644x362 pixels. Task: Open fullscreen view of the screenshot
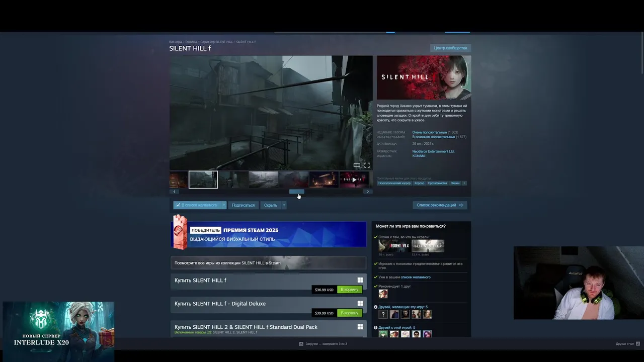click(367, 165)
